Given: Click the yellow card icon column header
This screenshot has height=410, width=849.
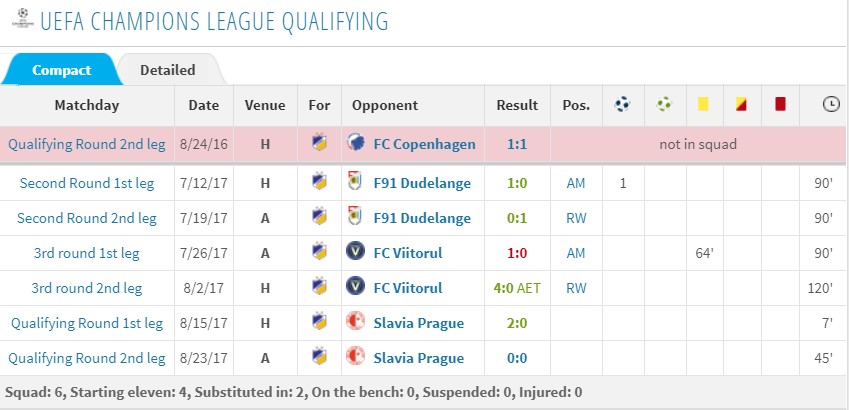Looking at the screenshot, I should 703,104.
